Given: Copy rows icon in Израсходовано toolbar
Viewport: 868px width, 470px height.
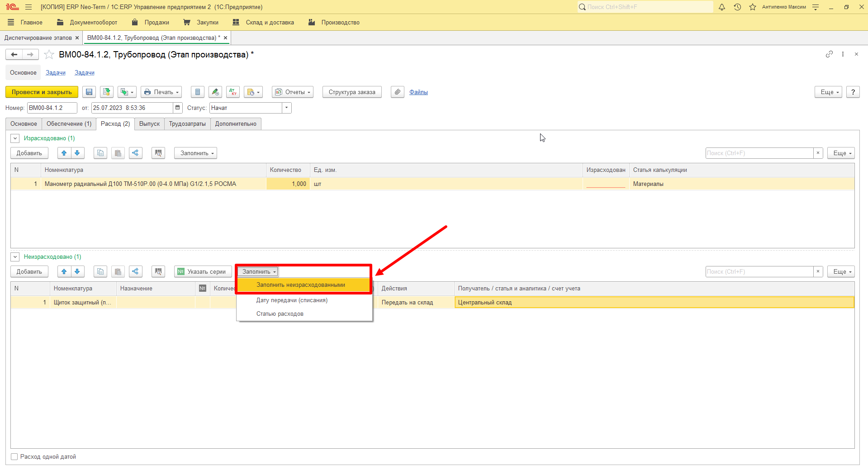Looking at the screenshot, I should point(100,153).
